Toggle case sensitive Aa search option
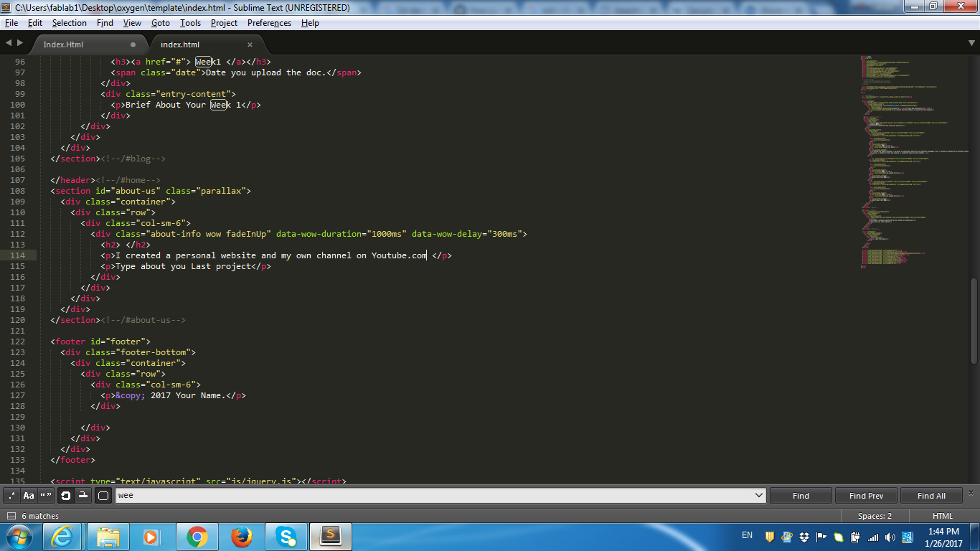This screenshot has height=551, width=980. (x=29, y=496)
